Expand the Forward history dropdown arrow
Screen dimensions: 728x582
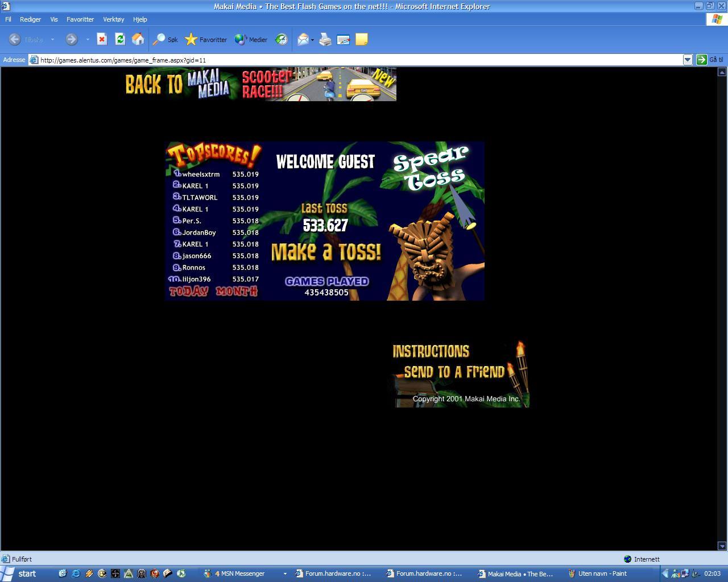click(88, 39)
